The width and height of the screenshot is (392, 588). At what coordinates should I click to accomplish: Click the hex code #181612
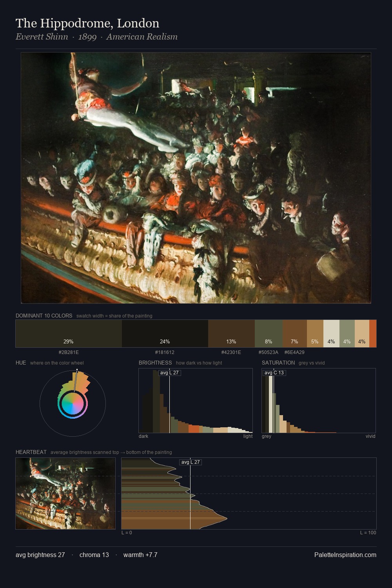pyautogui.click(x=165, y=352)
